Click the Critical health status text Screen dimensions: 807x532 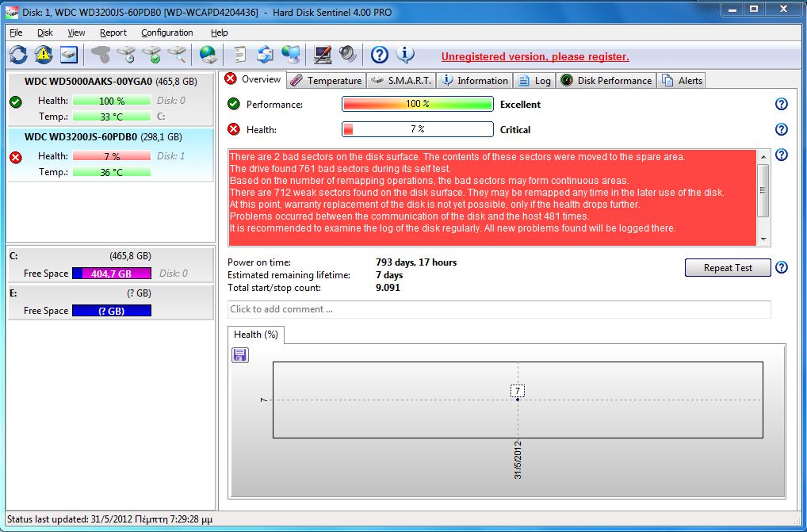[x=515, y=130]
